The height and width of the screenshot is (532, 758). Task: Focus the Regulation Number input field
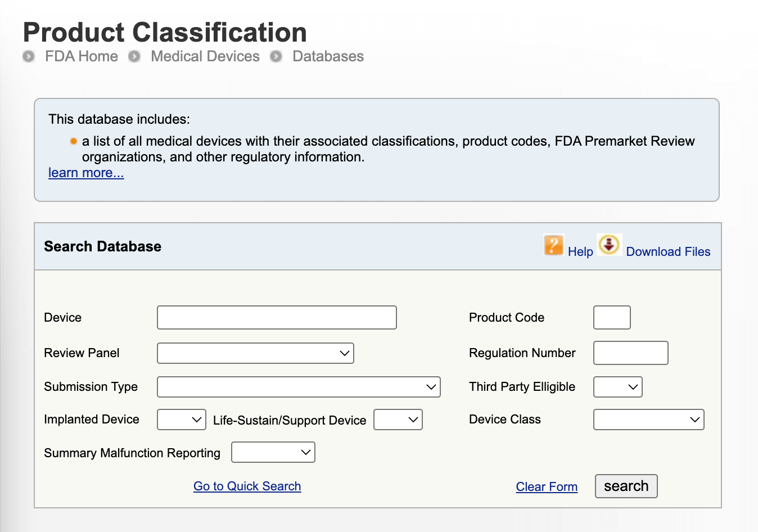[x=630, y=353]
